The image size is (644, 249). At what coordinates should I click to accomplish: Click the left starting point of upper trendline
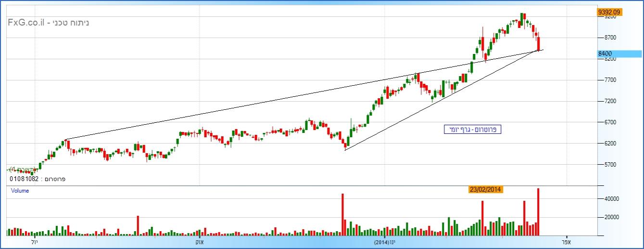pos(65,140)
